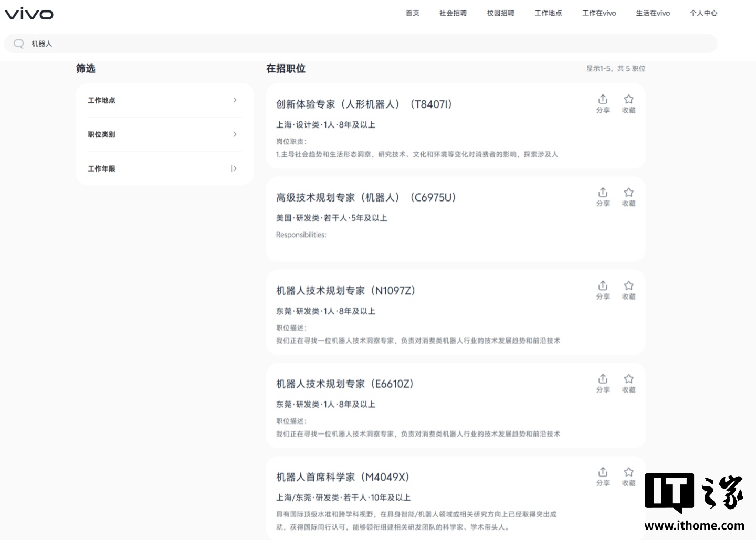
Task: Favorite the M4049X chief scientist job
Action: click(628, 477)
